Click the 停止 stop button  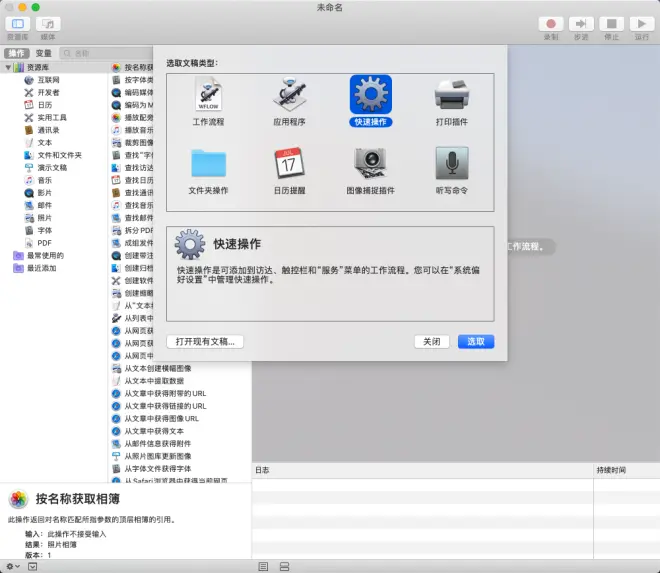point(612,24)
